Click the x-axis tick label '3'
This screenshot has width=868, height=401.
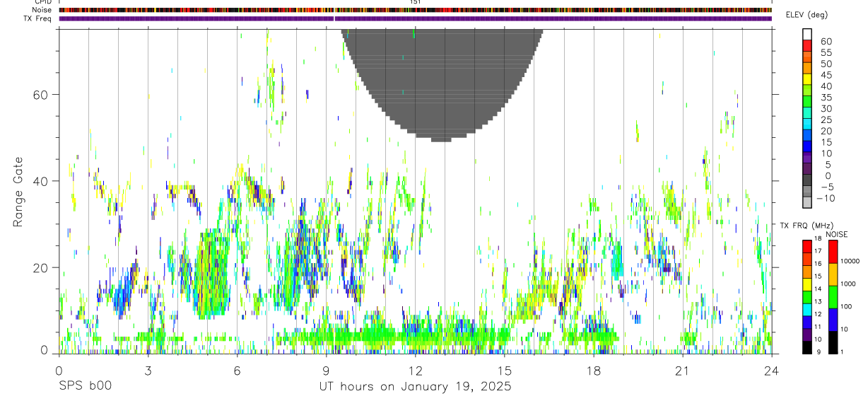coord(148,370)
